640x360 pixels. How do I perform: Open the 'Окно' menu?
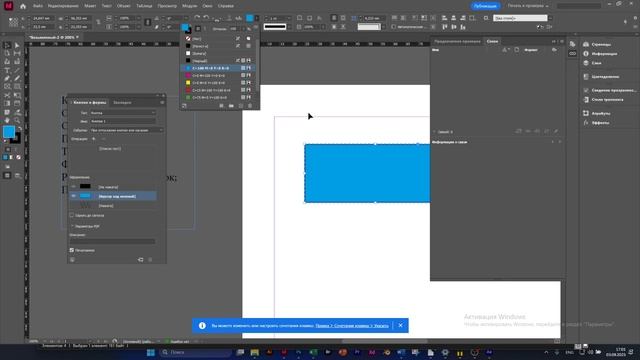[207, 6]
